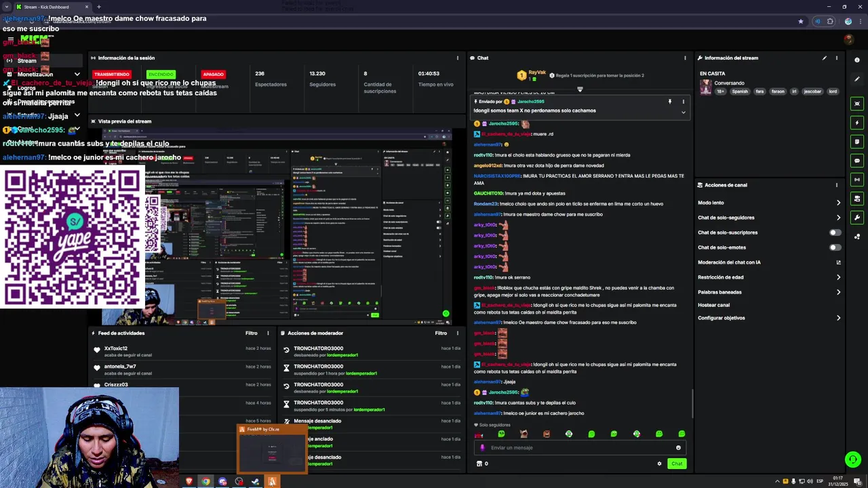This screenshot has height=488, width=868.
Task: Click the chat bubble sidebar icon
Action: pos(857,161)
